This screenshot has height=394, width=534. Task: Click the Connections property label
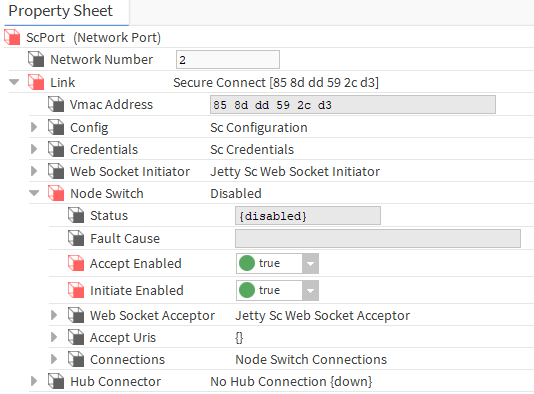point(127,360)
